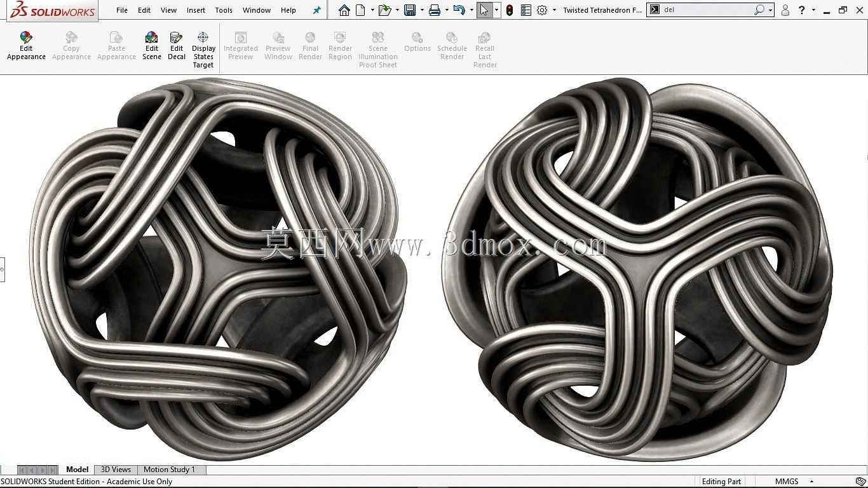Open the Edit Decal tool
This screenshot has height=488, width=868.
[177, 46]
